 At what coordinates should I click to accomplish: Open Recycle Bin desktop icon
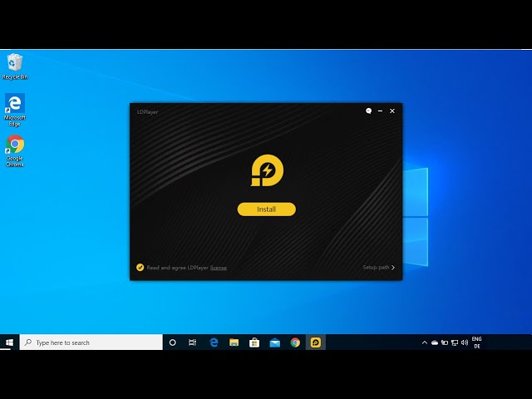(15, 66)
